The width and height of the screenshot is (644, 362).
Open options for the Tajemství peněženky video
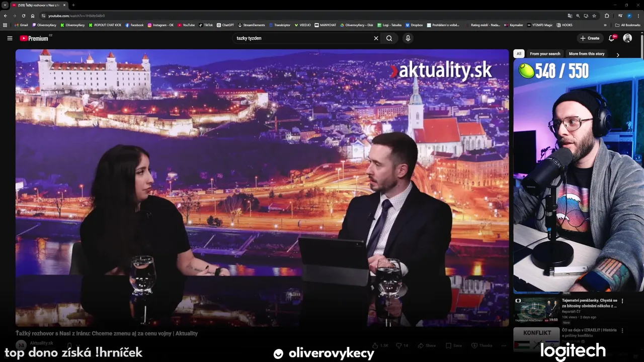(x=622, y=301)
